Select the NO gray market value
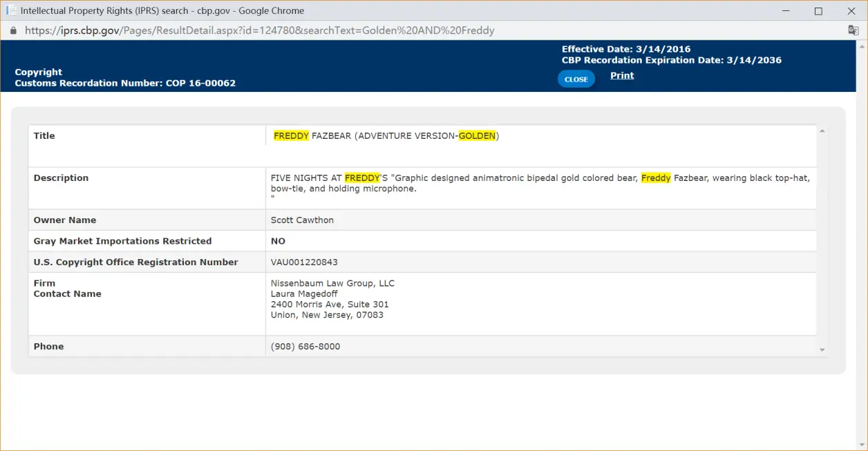868x451 pixels. pyautogui.click(x=278, y=241)
